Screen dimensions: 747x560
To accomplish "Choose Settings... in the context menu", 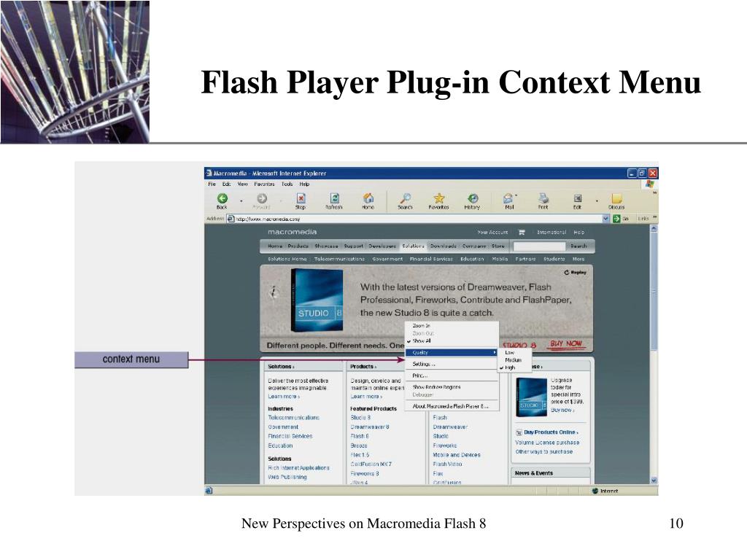I will [x=424, y=364].
